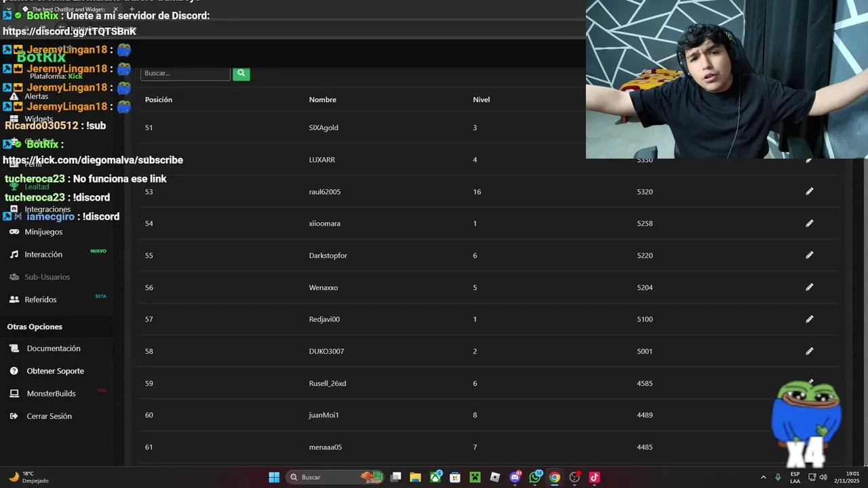Open Roblox from the taskbar
Viewport: 868px width, 488px height.
click(x=495, y=477)
